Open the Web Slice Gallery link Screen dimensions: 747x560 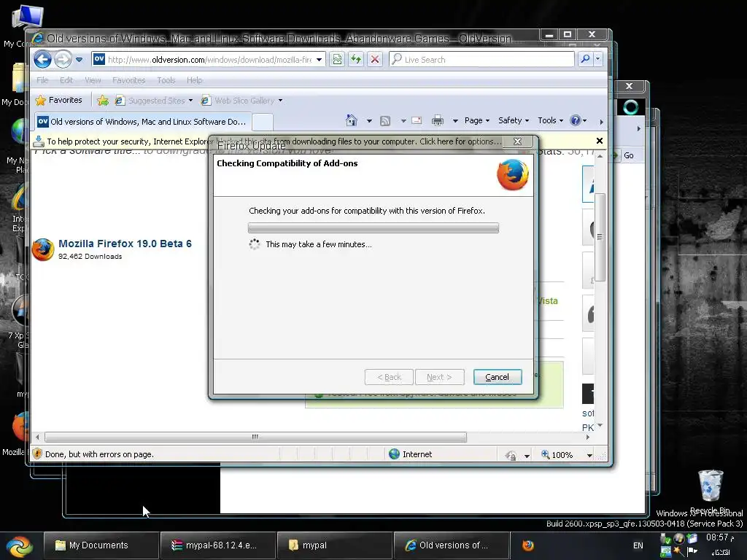tap(241, 101)
